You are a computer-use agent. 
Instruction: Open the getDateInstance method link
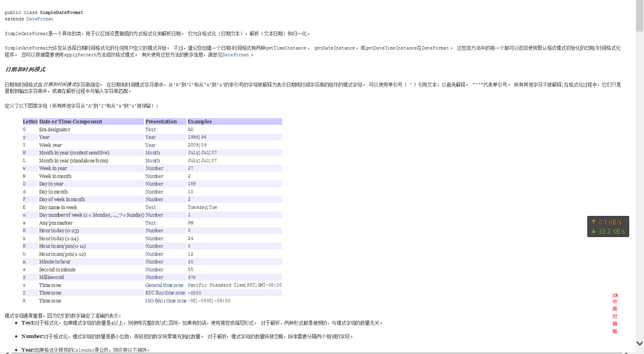coord(334,48)
